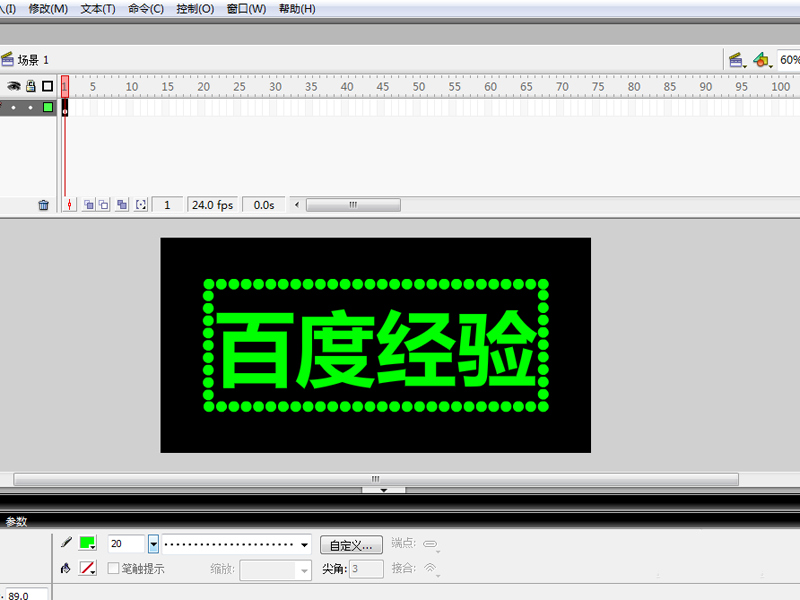800x600 pixels.
Task: Click the stage horizontal scrollbar
Action: [376, 479]
